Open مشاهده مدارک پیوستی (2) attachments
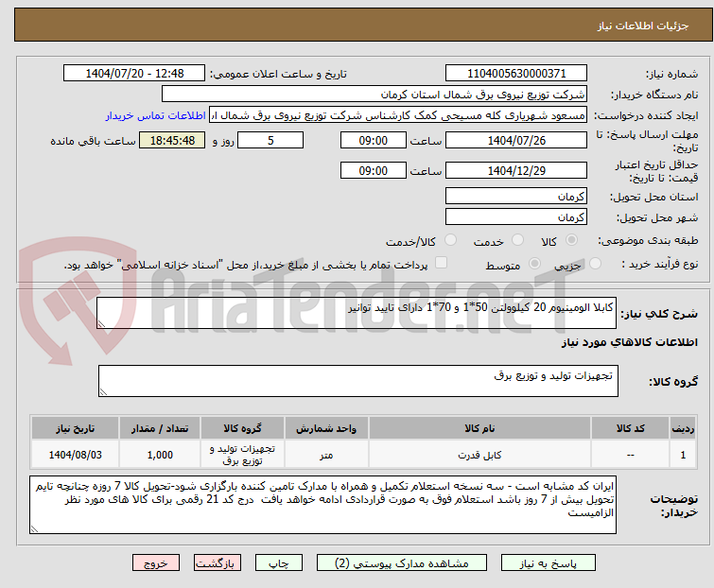 click(x=402, y=563)
